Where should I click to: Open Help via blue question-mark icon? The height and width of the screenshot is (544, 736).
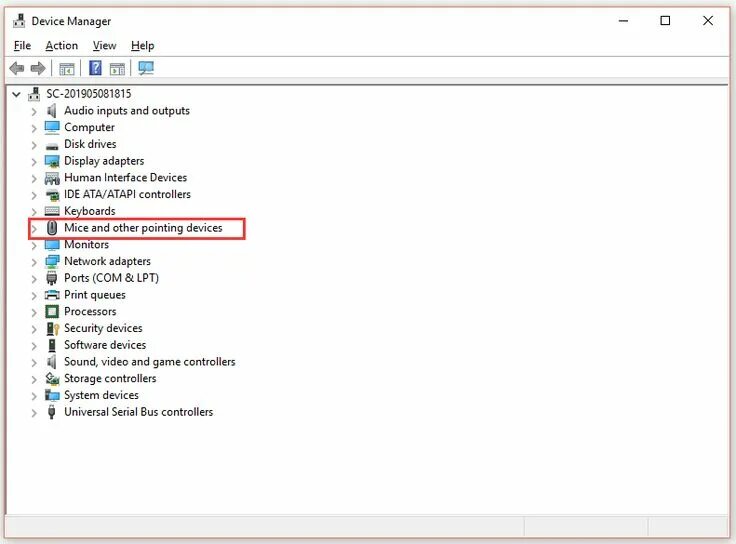(95, 69)
